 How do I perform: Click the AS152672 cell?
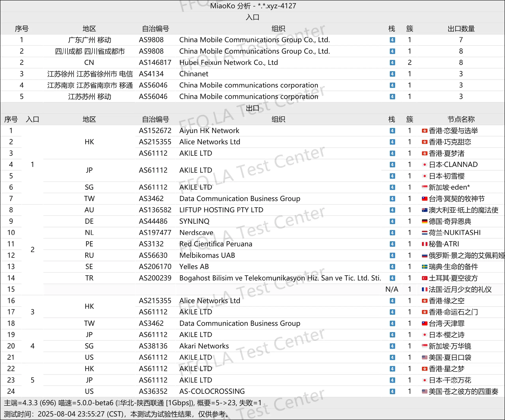click(x=155, y=131)
